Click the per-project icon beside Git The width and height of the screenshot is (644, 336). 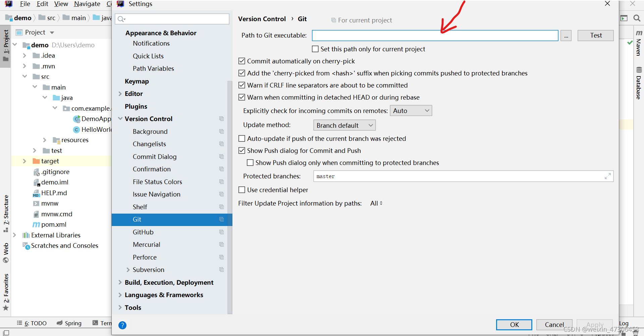[x=221, y=219]
